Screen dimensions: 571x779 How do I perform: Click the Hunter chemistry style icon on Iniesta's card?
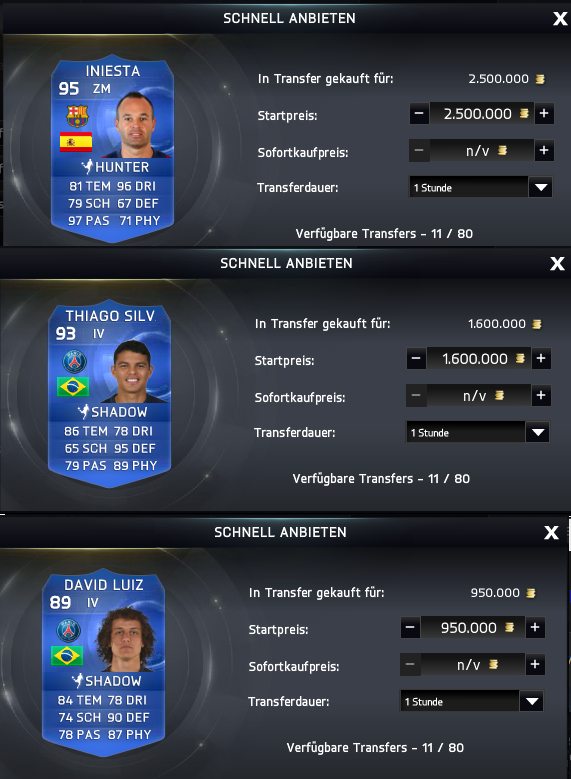point(87,166)
